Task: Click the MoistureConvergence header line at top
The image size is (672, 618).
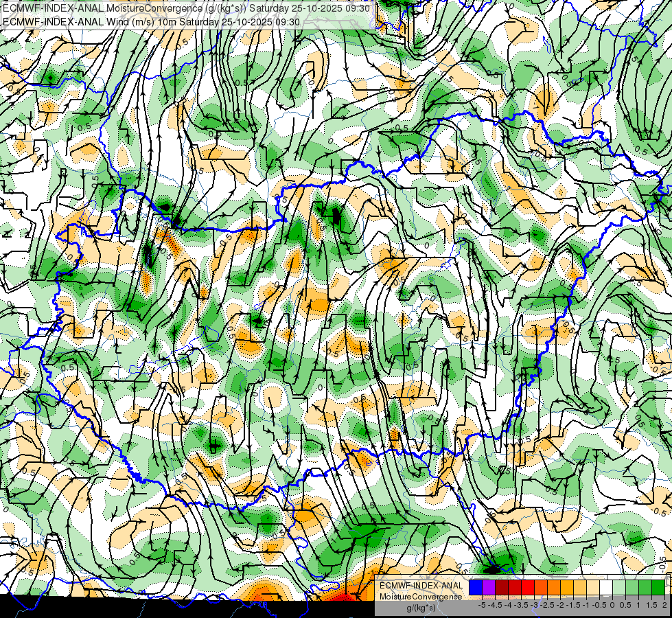Action: coord(186,8)
